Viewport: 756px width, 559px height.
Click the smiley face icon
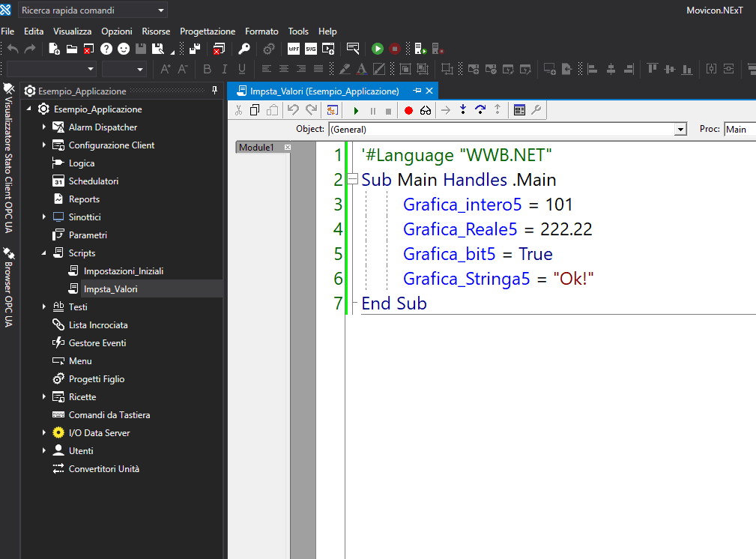(124, 49)
